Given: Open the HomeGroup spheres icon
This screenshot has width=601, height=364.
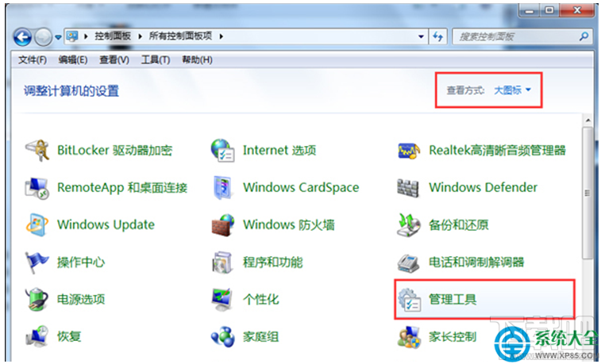Looking at the screenshot, I should click(222, 337).
